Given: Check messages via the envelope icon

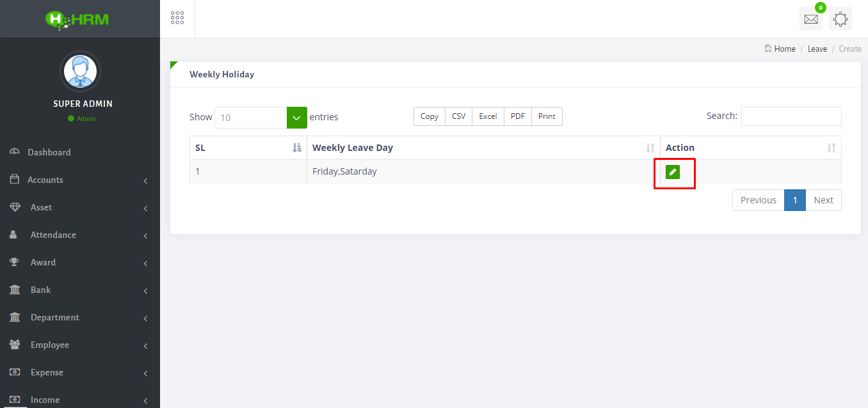Looking at the screenshot, I should click(810, 19).
